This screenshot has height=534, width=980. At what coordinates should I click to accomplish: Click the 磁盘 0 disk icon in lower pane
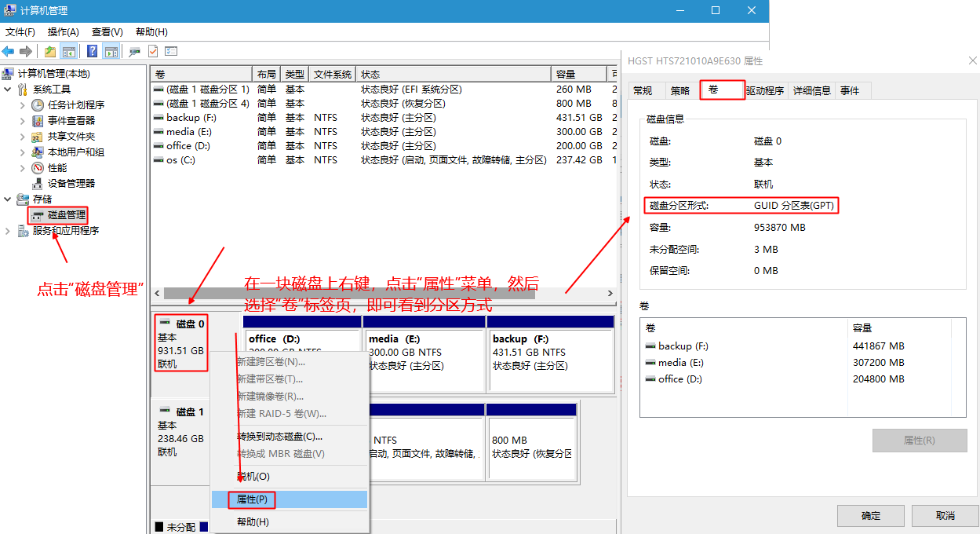165,323
